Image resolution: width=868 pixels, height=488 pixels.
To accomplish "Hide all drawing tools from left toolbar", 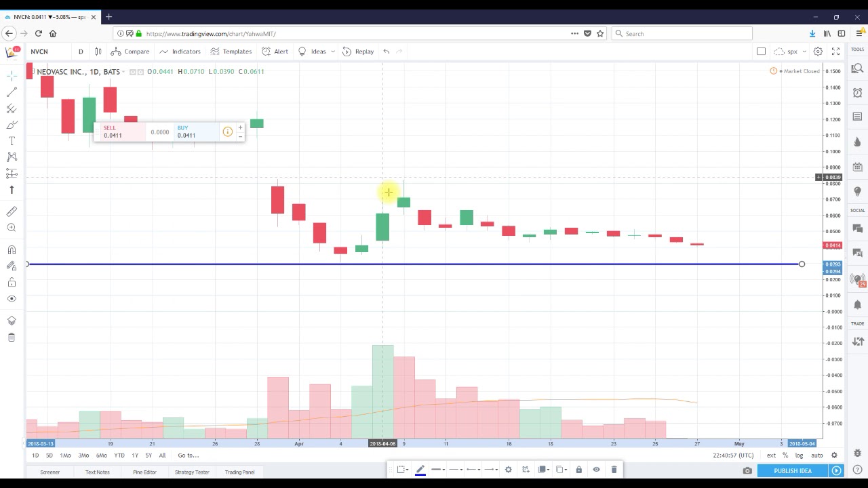I will pos(12,299).
